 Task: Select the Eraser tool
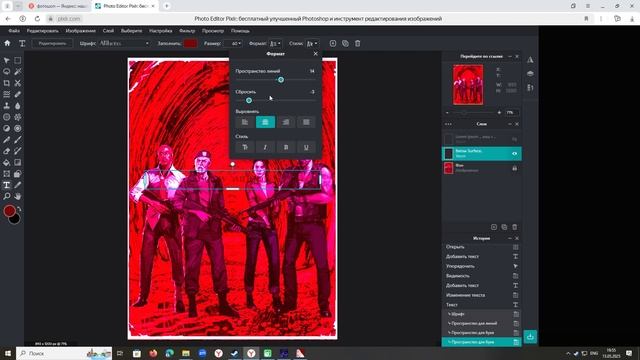coord(7,151)
